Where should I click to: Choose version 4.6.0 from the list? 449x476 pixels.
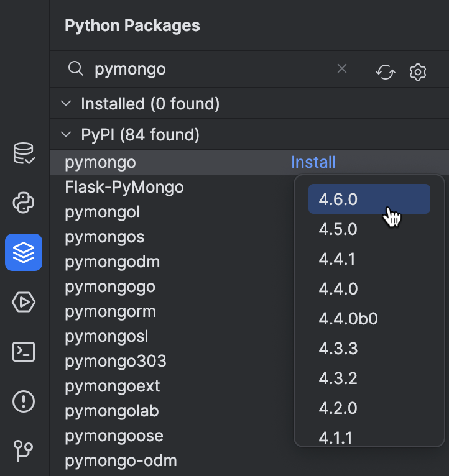point(369,199)
